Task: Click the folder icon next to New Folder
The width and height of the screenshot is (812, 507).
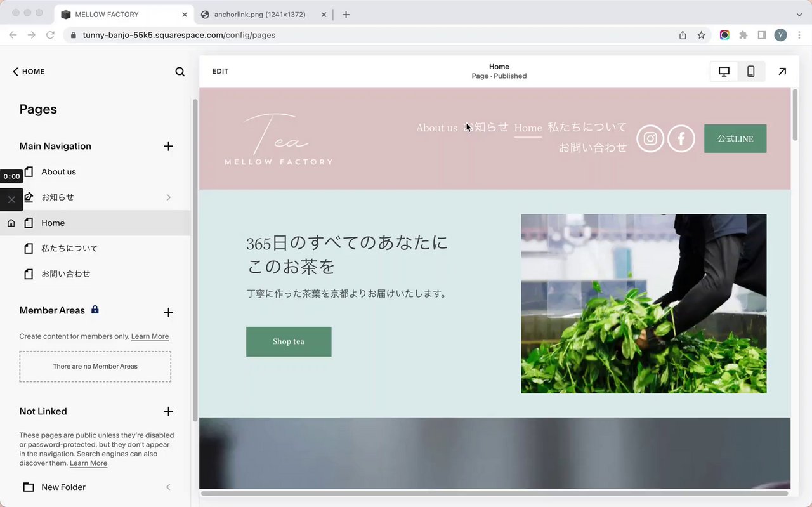Action: coord(29,487)
